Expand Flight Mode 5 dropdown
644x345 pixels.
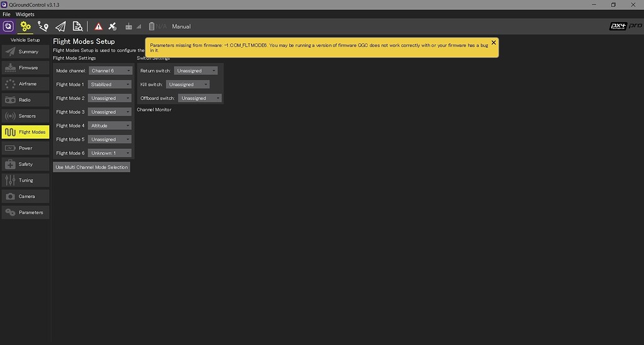(109, 140)
